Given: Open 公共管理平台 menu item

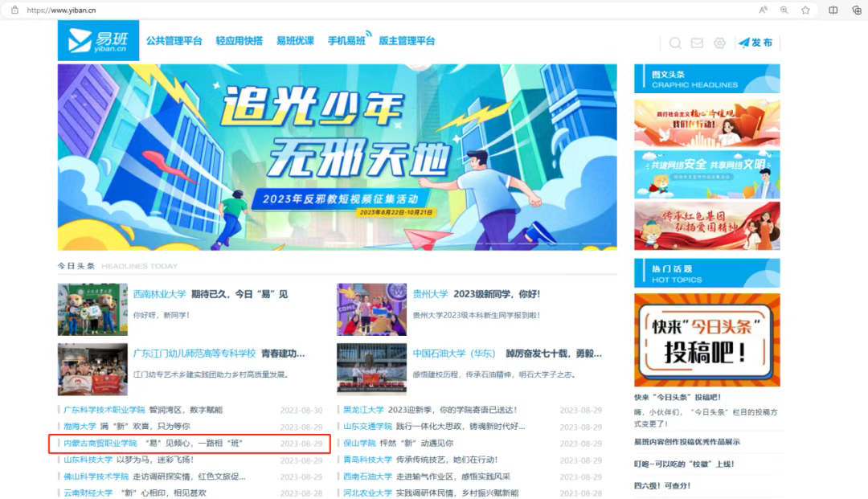Looking at the screenshot, I should (174, 41).
